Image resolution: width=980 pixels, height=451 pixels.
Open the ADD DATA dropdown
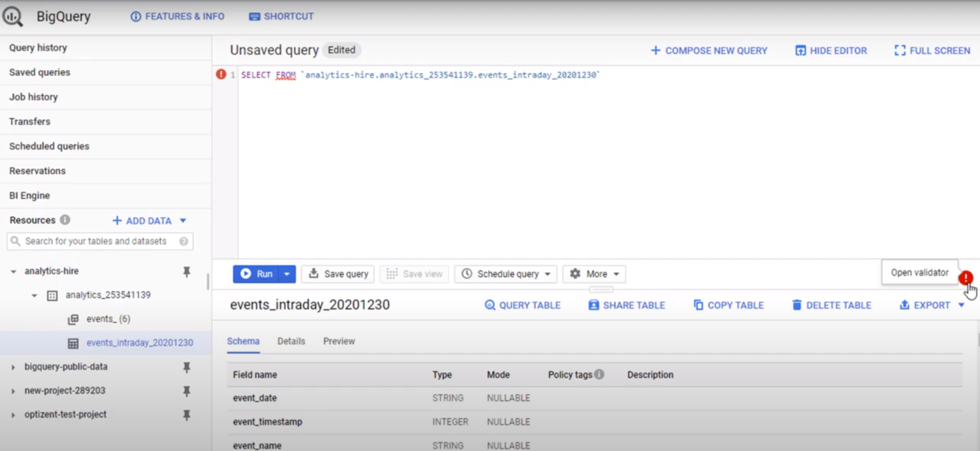click(183, 221)
